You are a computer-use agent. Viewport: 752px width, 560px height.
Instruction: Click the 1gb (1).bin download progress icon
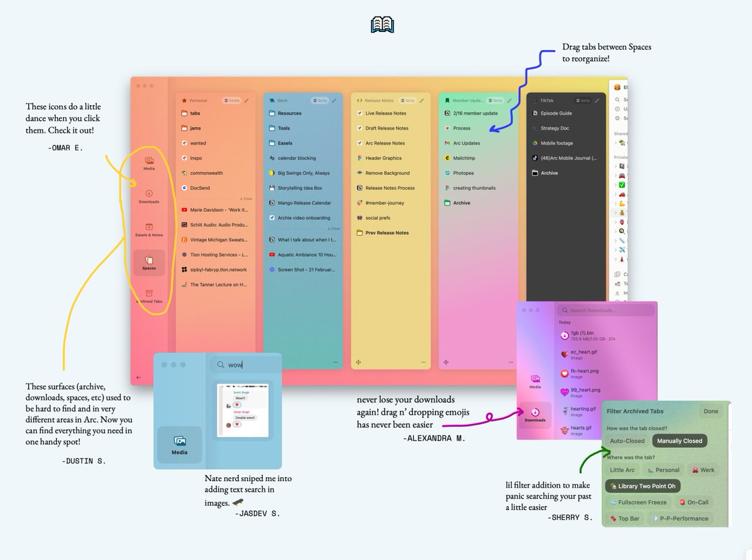coord(565,335)
